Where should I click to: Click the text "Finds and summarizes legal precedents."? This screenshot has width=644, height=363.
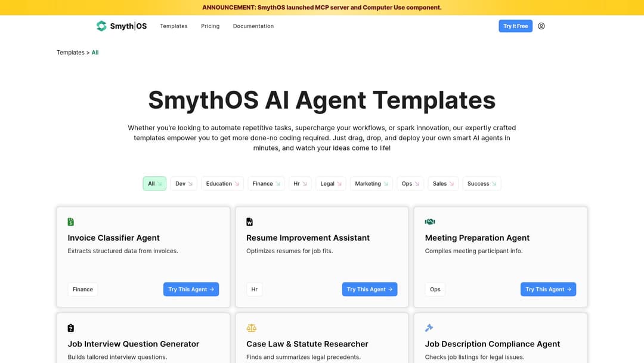pos(303,357)
